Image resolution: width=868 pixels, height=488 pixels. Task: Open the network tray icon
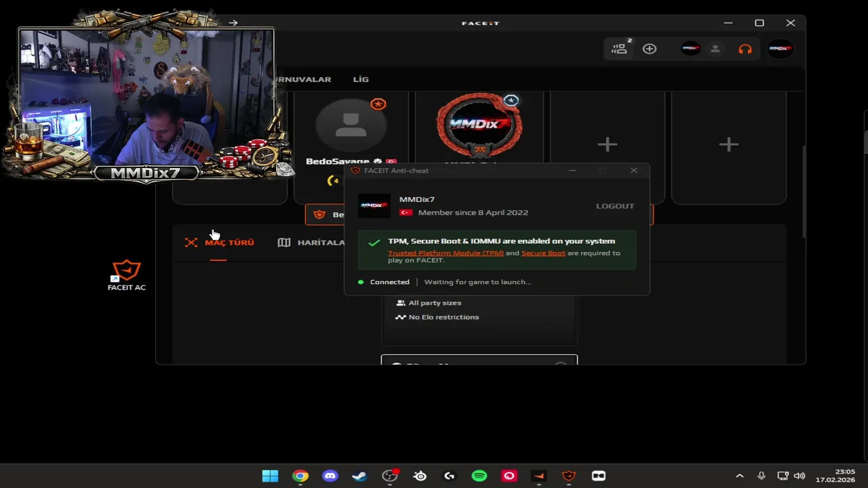783,476
